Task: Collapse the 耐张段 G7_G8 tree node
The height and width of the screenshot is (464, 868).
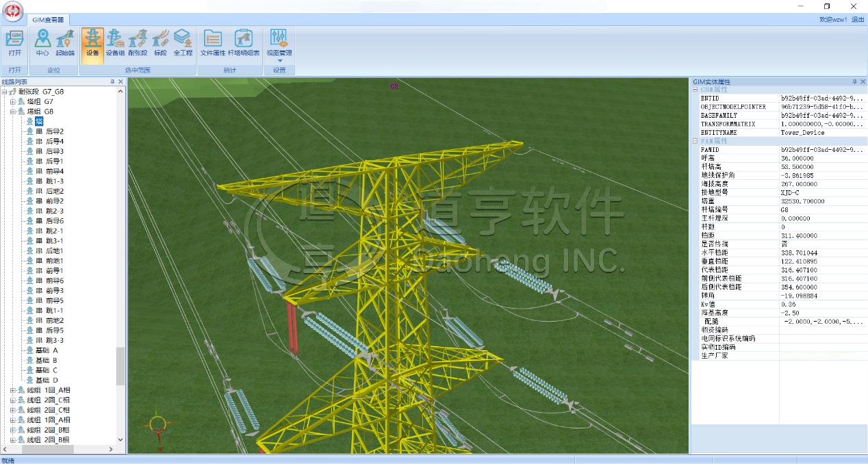Action: pyautogui.click(x=4, y=92)
